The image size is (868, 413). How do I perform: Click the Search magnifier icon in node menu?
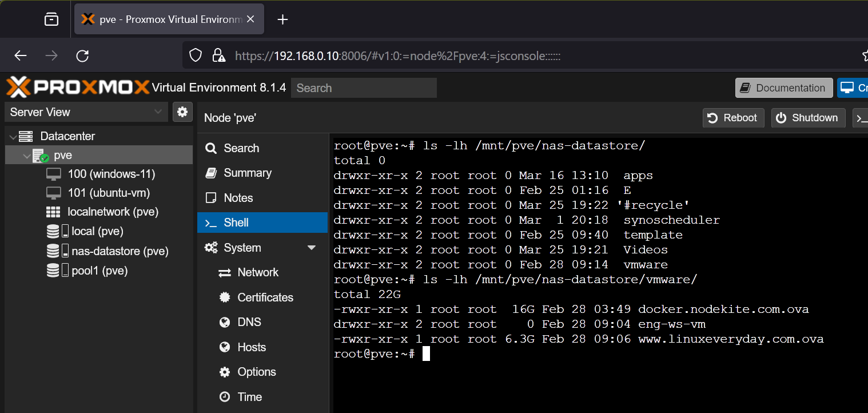(211, 148)
